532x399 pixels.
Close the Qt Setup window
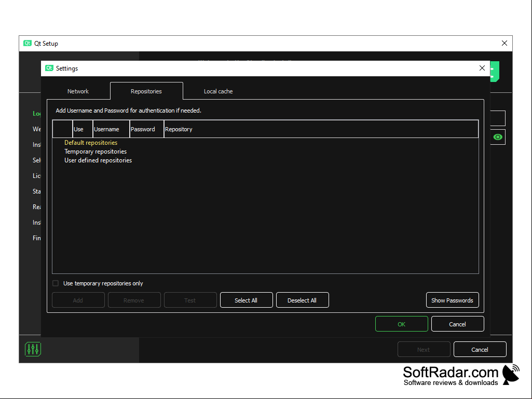coord(504,43)
